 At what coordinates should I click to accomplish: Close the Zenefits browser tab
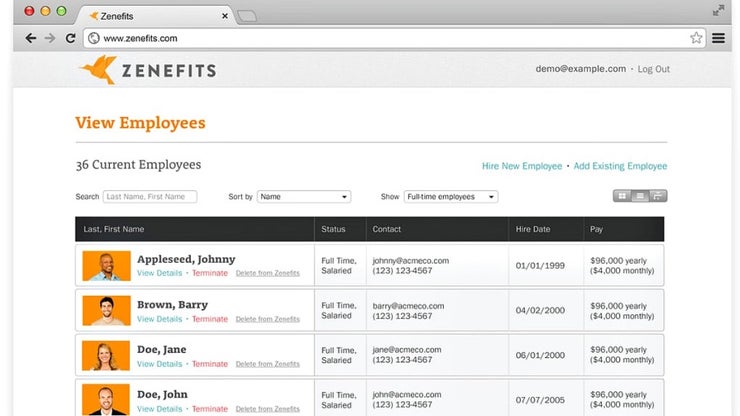225,16
